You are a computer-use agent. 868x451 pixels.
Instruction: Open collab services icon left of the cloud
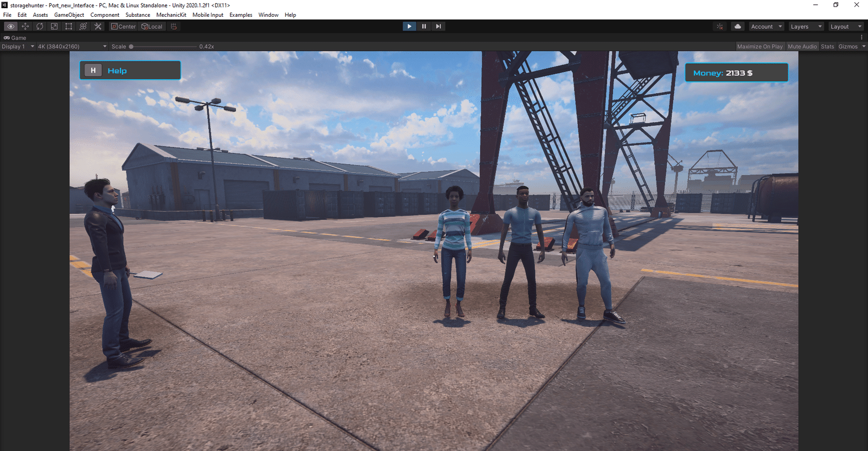(x=720, y=26)
